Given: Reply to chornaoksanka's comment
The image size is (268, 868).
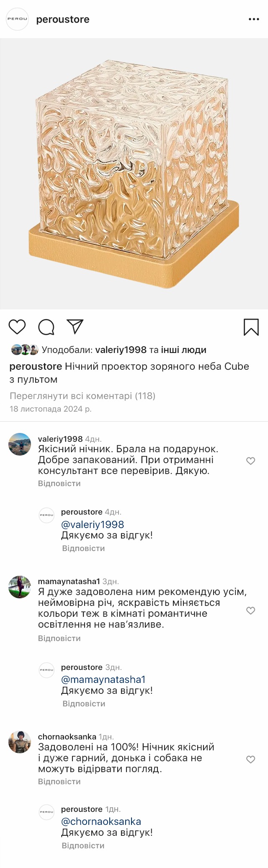Looking at the screenshot, I should 59,781.
